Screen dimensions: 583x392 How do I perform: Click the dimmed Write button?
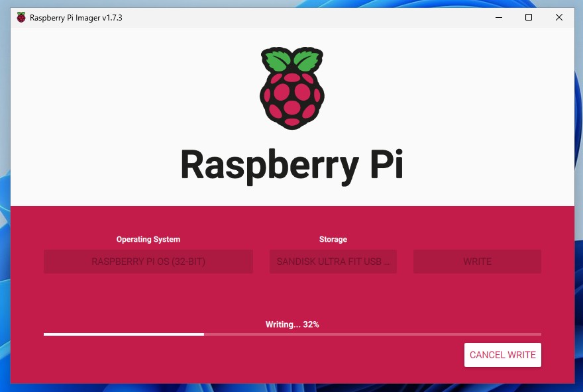point(478,262)
